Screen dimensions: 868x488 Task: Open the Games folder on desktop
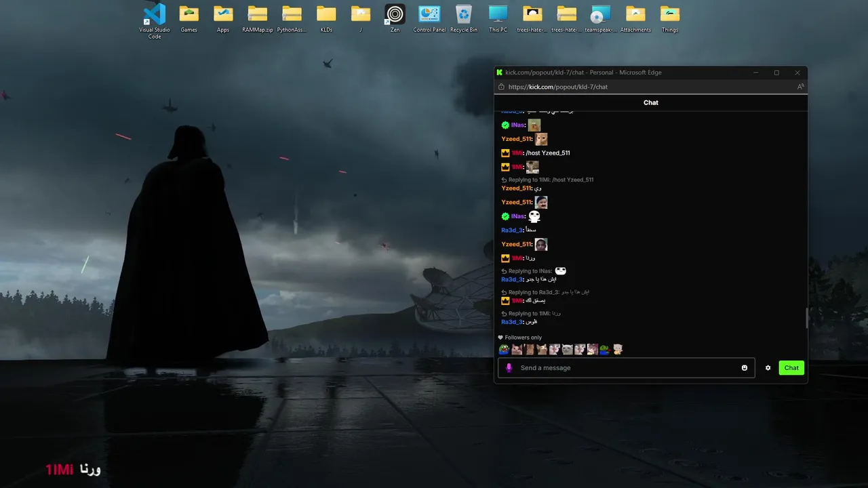(x=189, y=19)
